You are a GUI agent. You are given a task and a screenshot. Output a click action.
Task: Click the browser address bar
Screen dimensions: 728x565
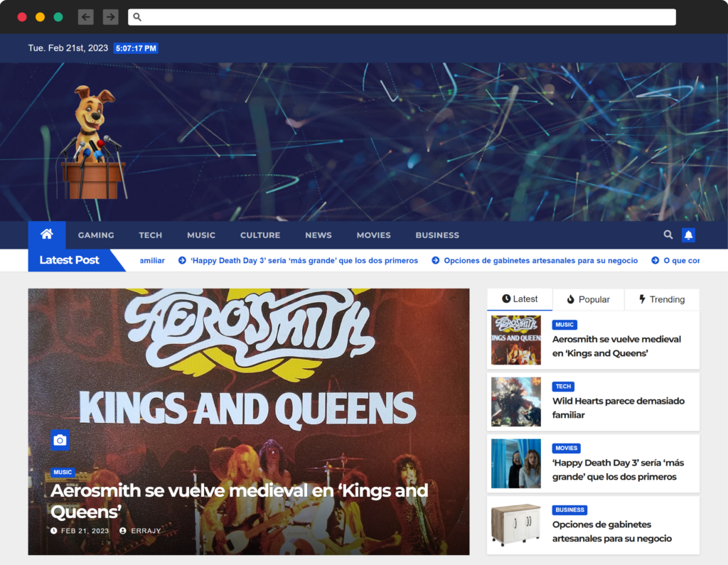[x=402, y=17]
